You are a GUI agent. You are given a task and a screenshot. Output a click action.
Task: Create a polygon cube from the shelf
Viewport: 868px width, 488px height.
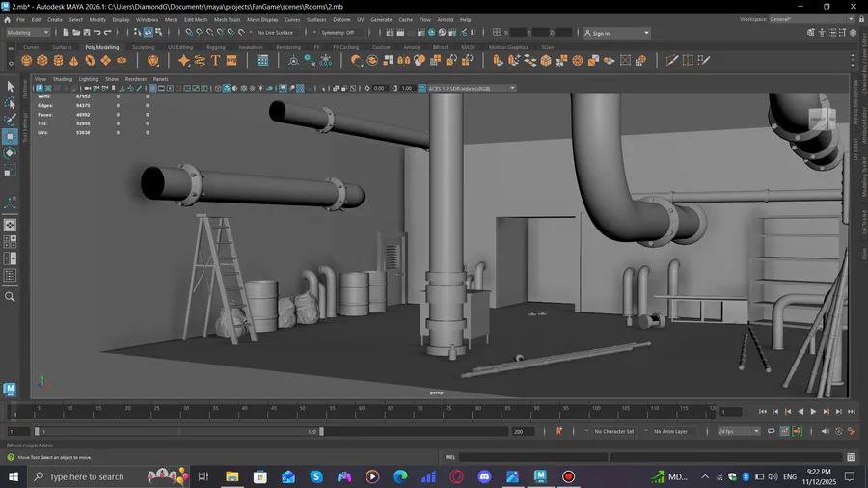(x=44, y=60)
